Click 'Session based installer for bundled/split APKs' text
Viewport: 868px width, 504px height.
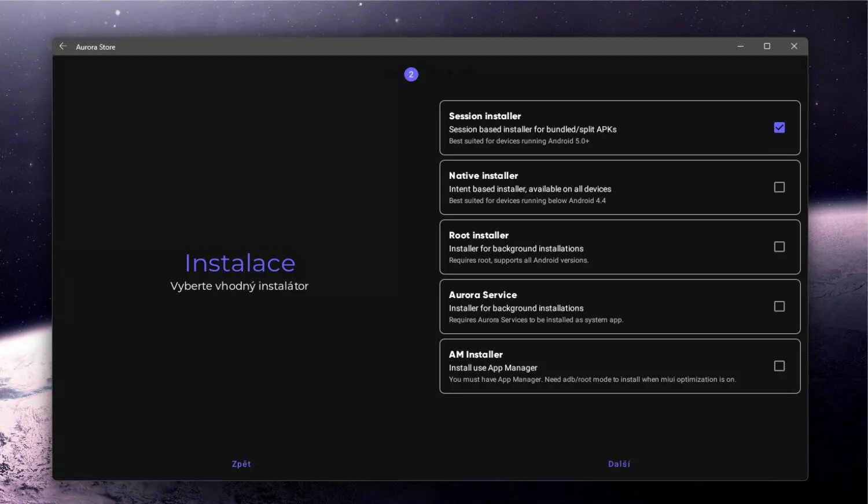click(532, 130)
